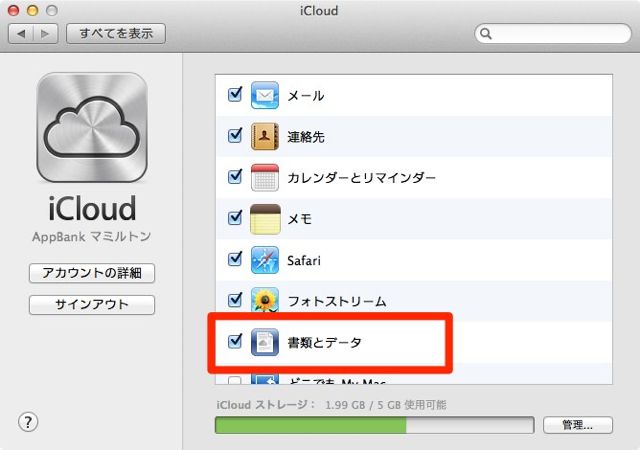Select the 連絡先 label text
640x450 pixels.
(x=306, y=137)
